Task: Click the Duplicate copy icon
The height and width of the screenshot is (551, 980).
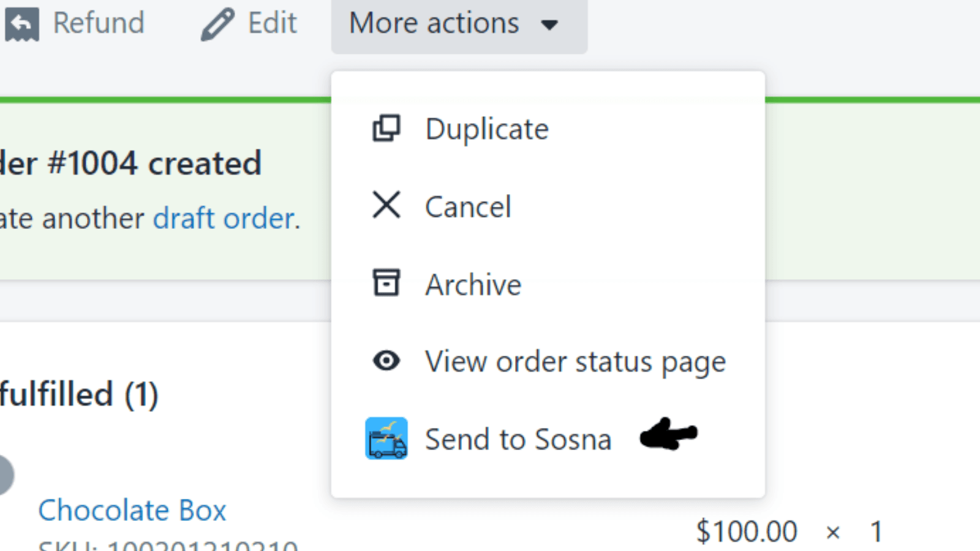Action: (x=385, y=129)
